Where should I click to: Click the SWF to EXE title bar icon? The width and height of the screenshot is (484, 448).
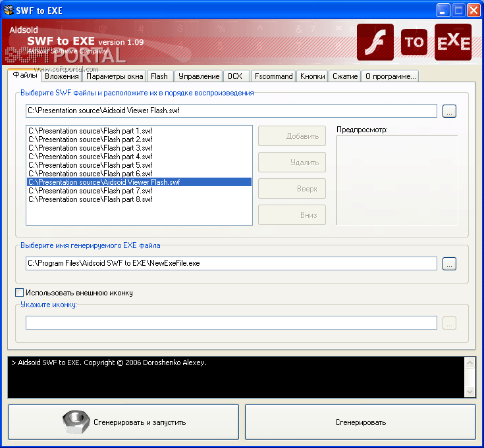pos(9,10)
